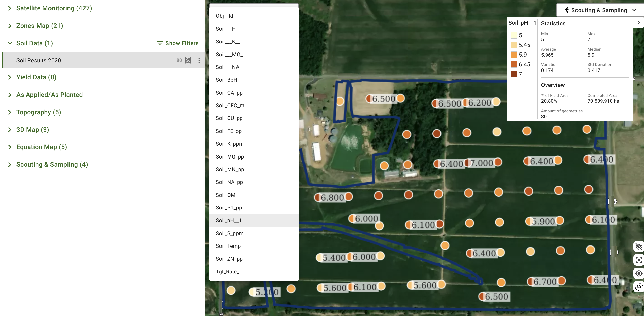Select the Soil Results 2020 layer
This screenshot has height=316, width=644.
click(39, 60)
